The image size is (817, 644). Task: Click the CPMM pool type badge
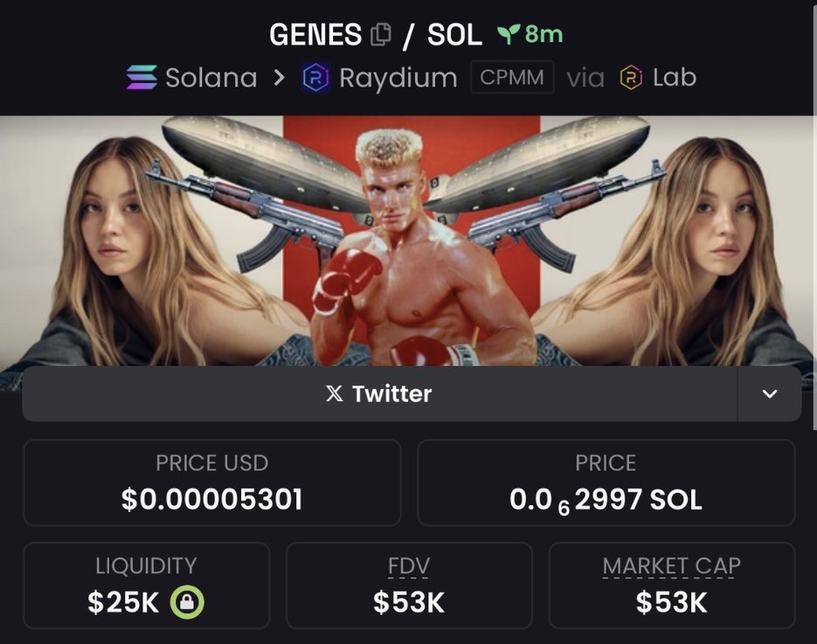[x=512, y=77]
